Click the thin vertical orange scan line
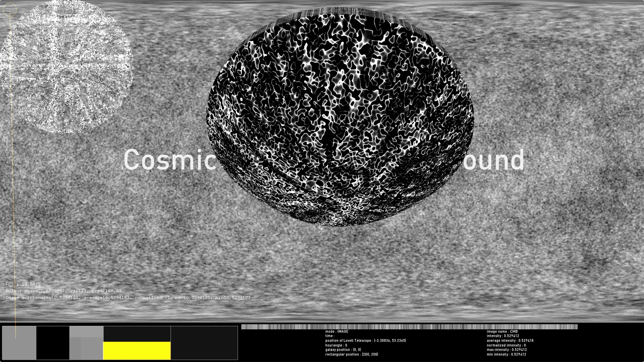This screenshot has height=362, width=644. 13,168
